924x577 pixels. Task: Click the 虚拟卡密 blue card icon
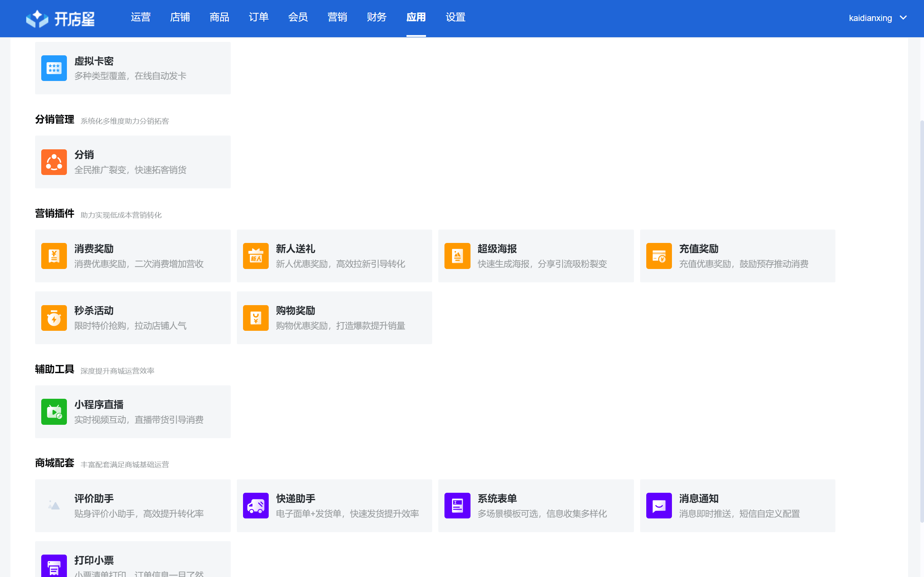click(54, 68)
